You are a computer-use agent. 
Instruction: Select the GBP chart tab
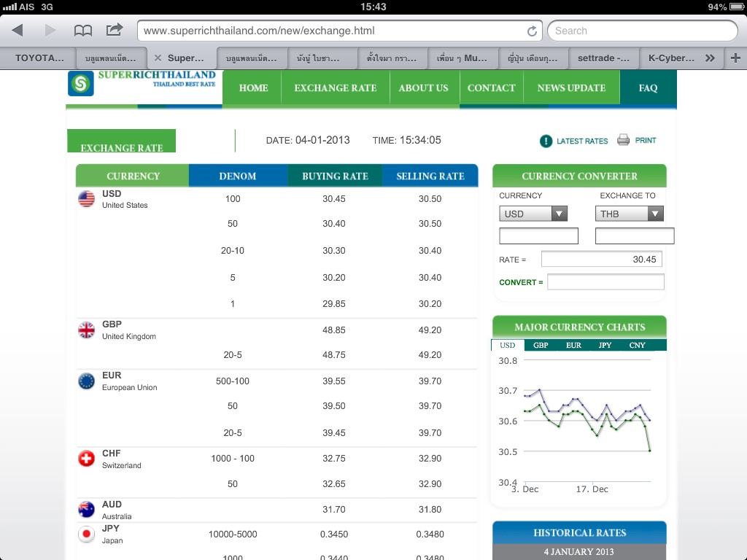pos(541,345)
